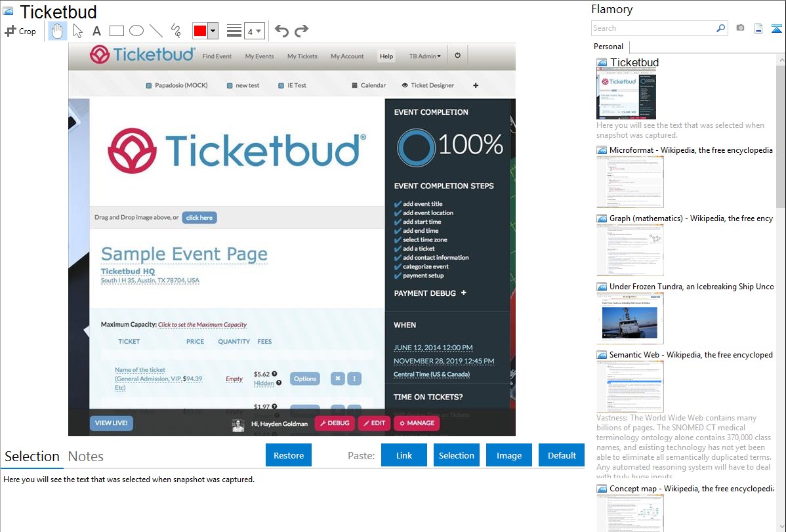Open the Graph (mathematics) snapshot thumbnail
The image size is (786, 532).
tap(630, 250)
